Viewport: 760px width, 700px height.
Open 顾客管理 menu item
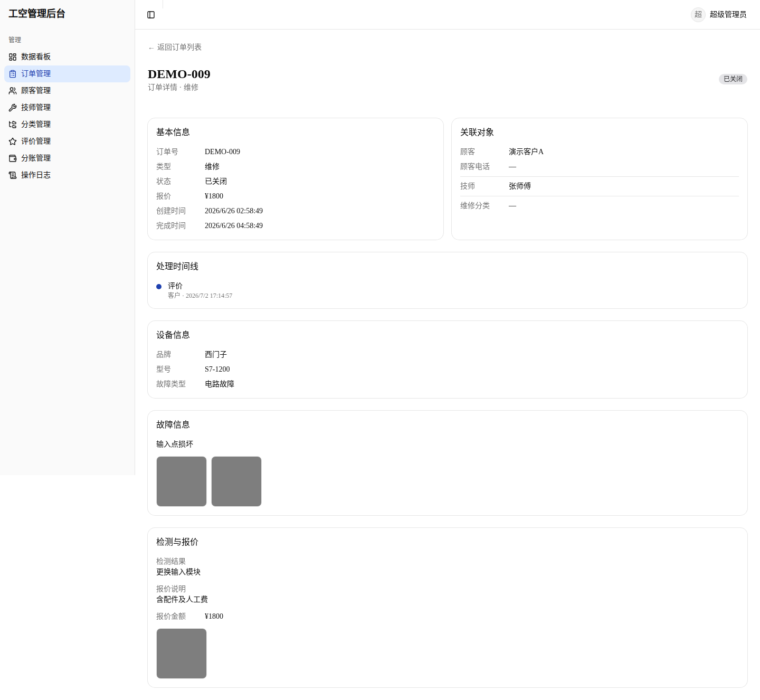pos(67,91)
